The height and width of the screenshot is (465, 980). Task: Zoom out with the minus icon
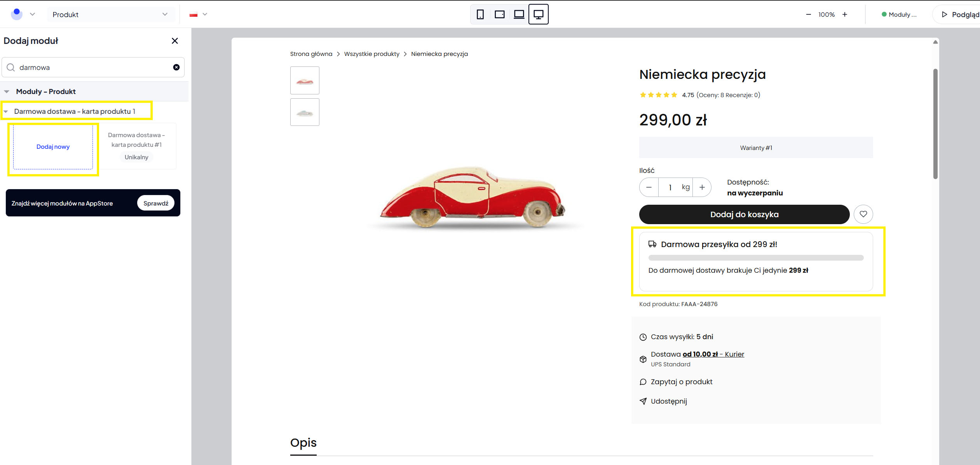[x=809, y=14]
